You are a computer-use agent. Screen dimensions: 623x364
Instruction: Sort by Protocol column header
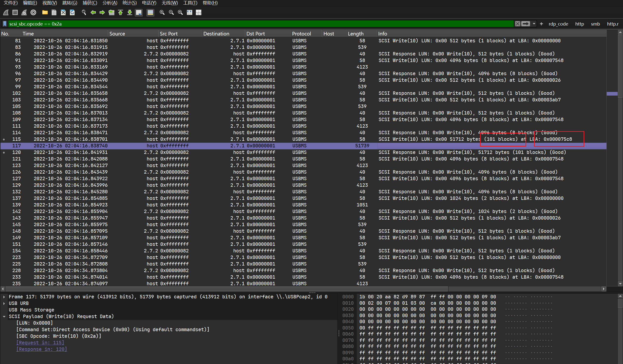306,34
